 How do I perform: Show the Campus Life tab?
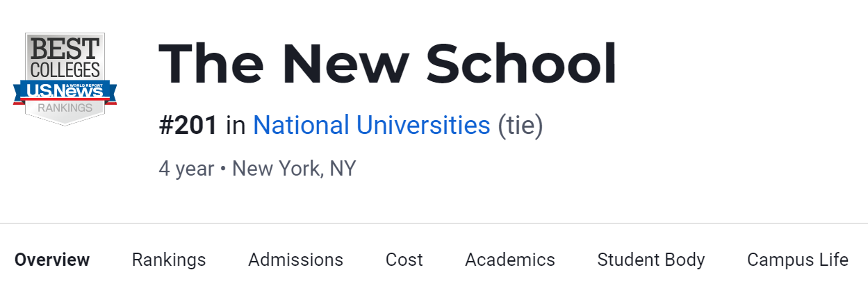click(x=797, y=260)
